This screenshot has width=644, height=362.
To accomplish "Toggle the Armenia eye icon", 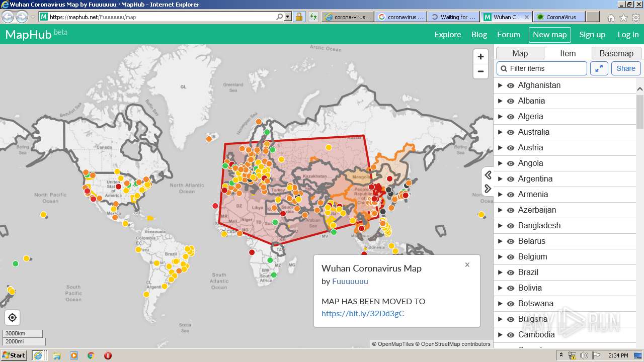I will 511,195.
